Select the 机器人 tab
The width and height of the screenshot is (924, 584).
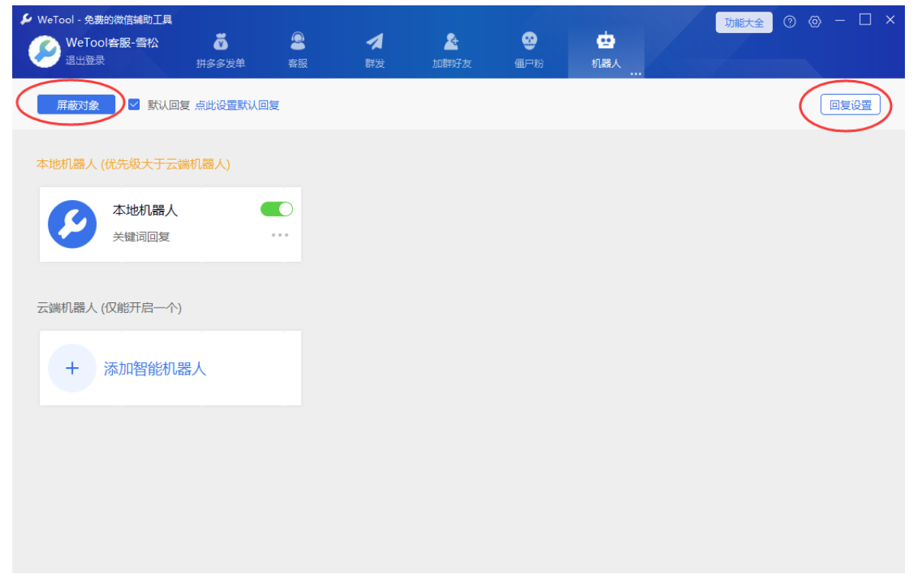606,50
